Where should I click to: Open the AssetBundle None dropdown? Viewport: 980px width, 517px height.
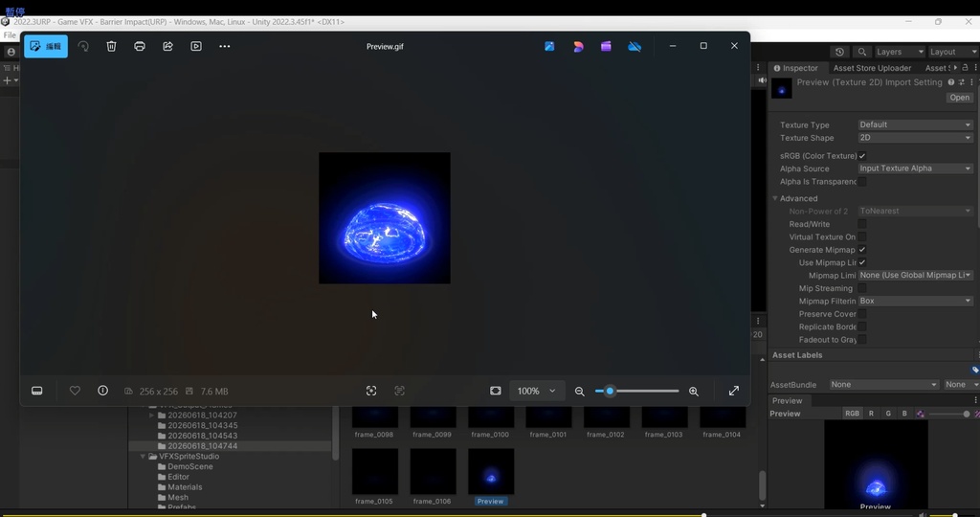tap(883, 385)
